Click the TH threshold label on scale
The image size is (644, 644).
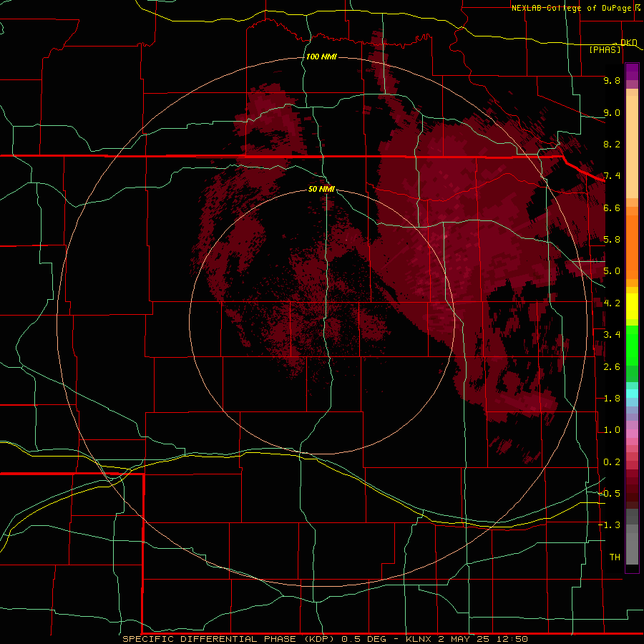pyautogui.click(x=615, y=557)
